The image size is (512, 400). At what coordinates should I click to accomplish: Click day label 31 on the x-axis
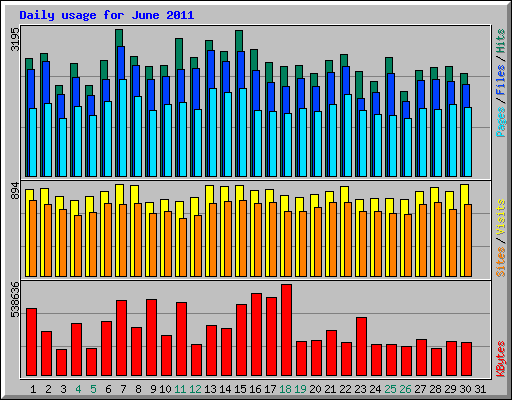pyautogui.click(x=480, y=389)
